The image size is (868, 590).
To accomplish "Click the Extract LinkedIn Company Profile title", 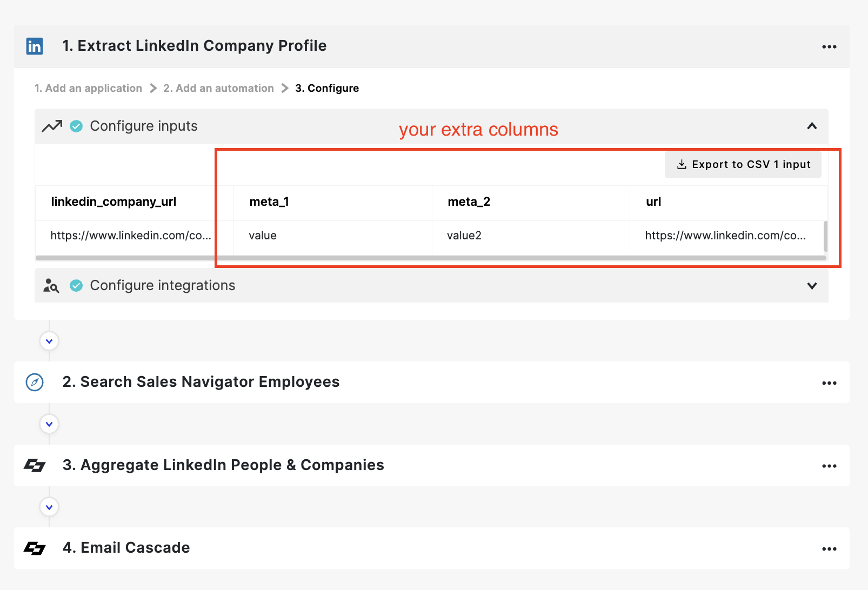I will [x=195, y=46].
